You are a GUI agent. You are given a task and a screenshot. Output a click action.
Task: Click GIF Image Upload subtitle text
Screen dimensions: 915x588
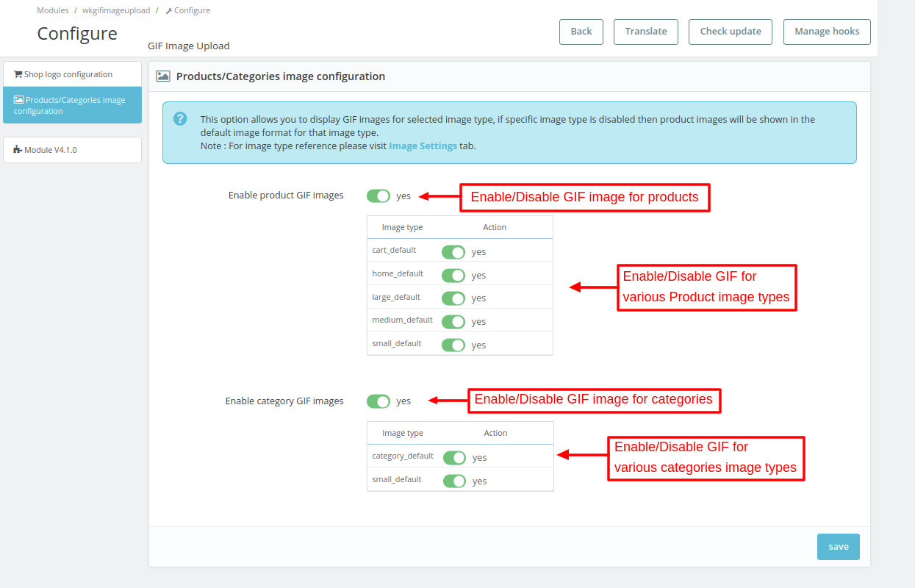pos(189,46)
